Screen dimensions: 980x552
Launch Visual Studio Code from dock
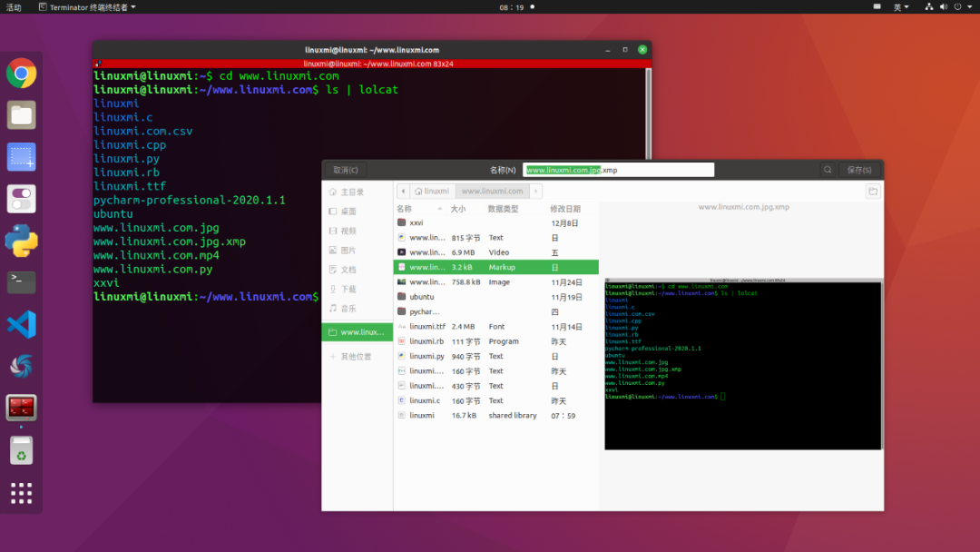coord(21,324)
